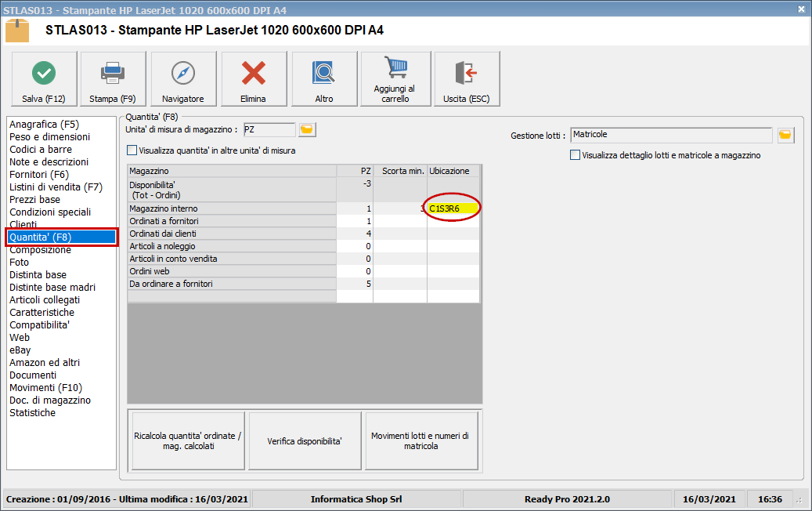Click the Verifica disponibilita' button
The width and height of the screenshot is (812, 511).
[x=305, y=441]
